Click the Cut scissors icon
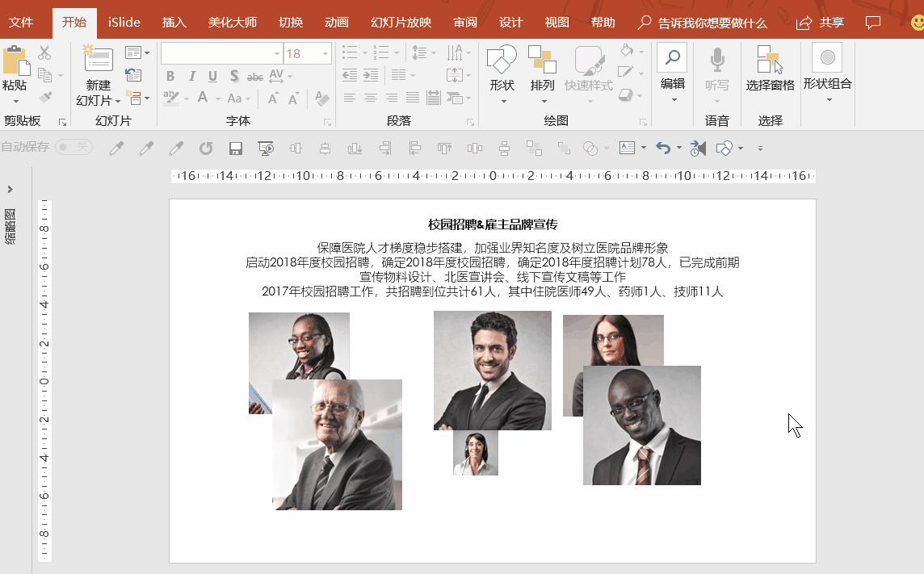Viewport: 924px width, 574px height. [44, 53]
